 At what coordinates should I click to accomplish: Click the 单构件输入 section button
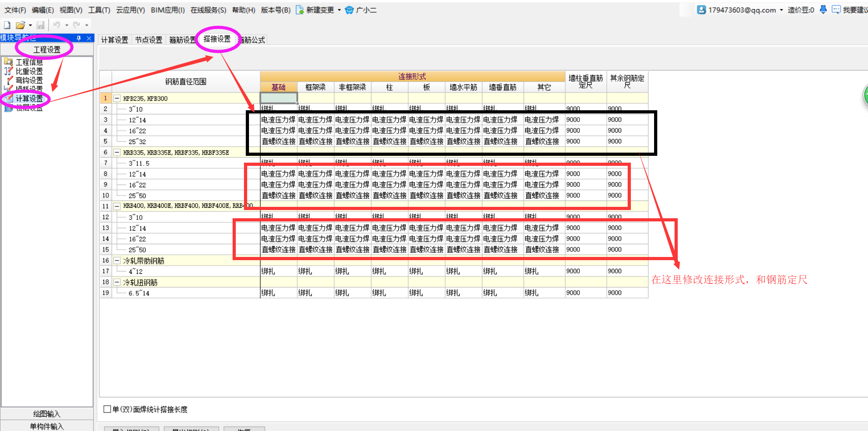point(47,426)
